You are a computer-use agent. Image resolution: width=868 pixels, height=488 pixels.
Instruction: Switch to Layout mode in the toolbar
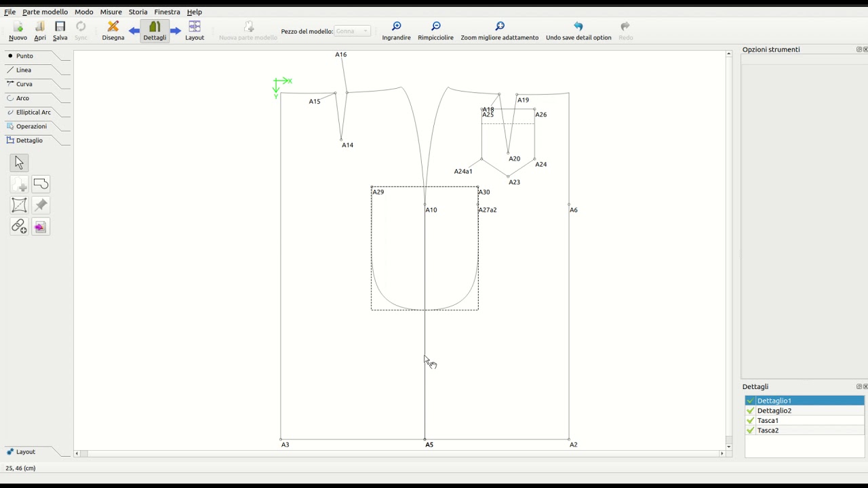(195, 30)
